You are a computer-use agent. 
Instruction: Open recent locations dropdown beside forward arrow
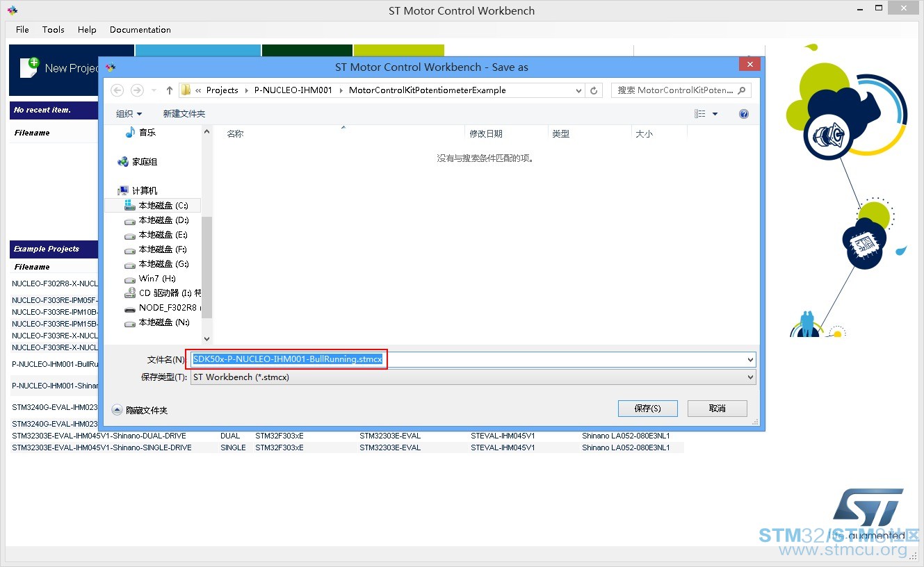click(154, 90)
